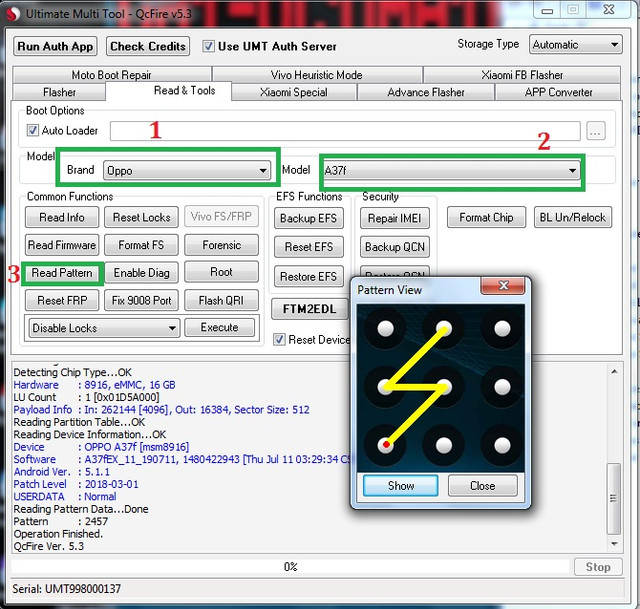The image size is (640, 609).
Task: Click the Root button
Action: pos(221,272)
